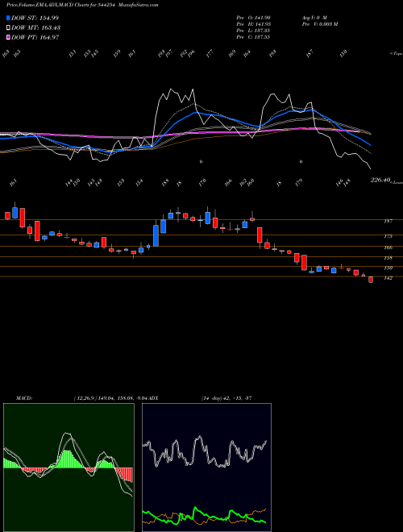Viewport: 403px width, 532px height.
Task: Click the 166 price level label
Action: pyautogui.click(x=388, y=247)
